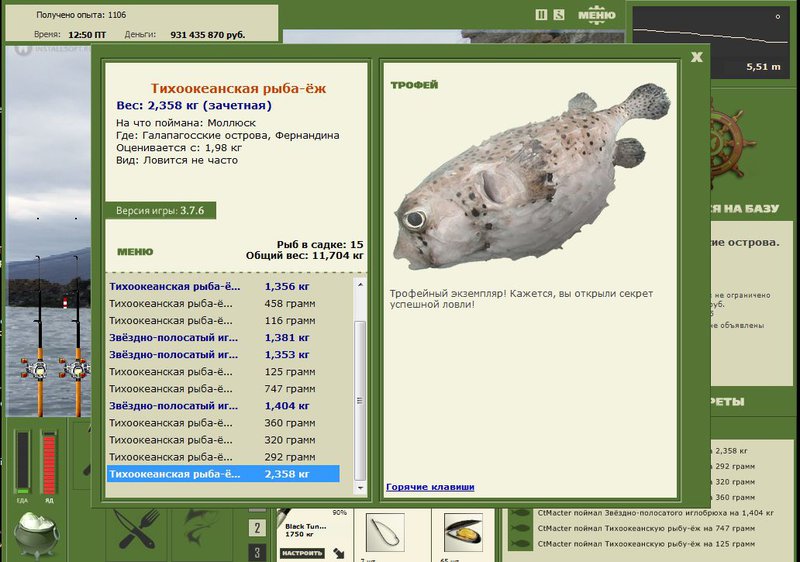Click the Black Tun... rod entry
The image size is (800, 562).
click(x=305, y=530)
